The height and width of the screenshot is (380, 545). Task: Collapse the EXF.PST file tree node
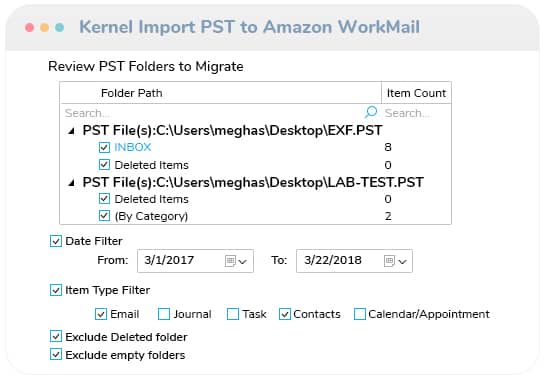click(x=72, y=131)
